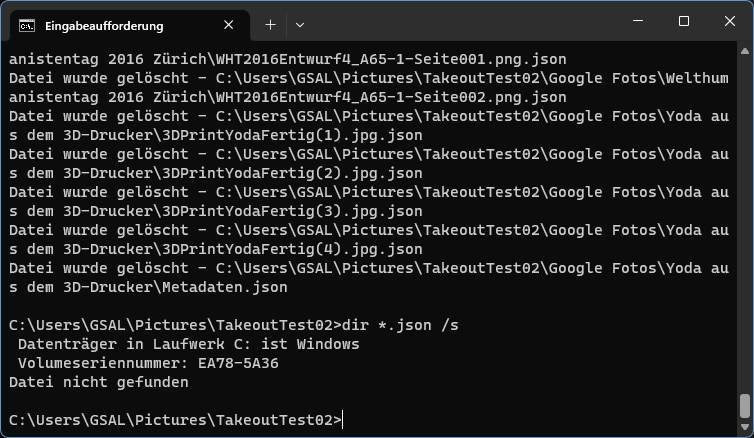Minimize the terminal window
The image size is (754, 438).
pos(637,21)
